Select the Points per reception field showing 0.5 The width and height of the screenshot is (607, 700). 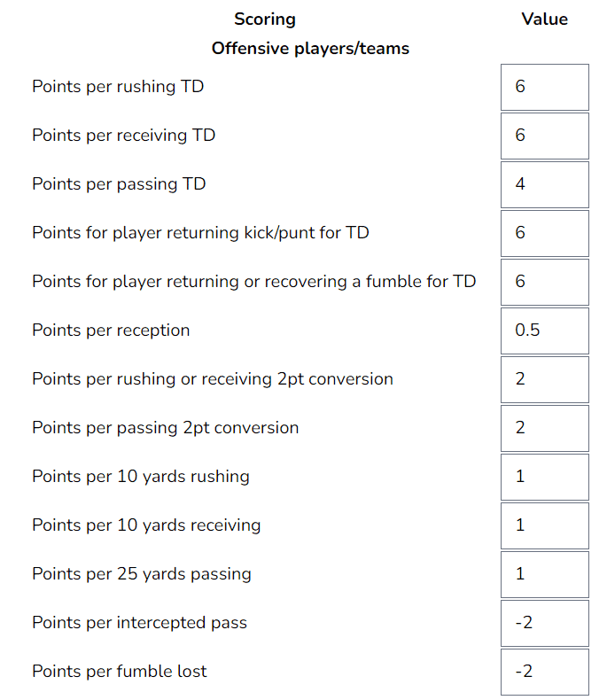(544, 331)
